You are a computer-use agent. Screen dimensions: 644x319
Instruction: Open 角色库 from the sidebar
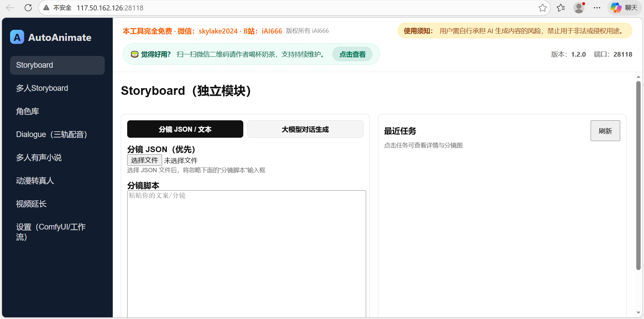point(28,111)
